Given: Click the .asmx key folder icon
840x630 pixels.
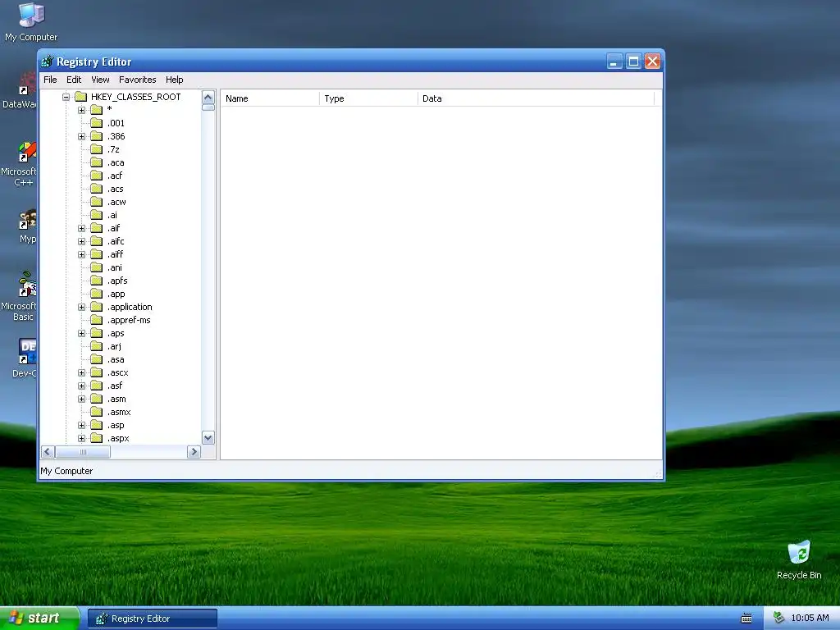Looking at the screenshot, I should 97,412.
